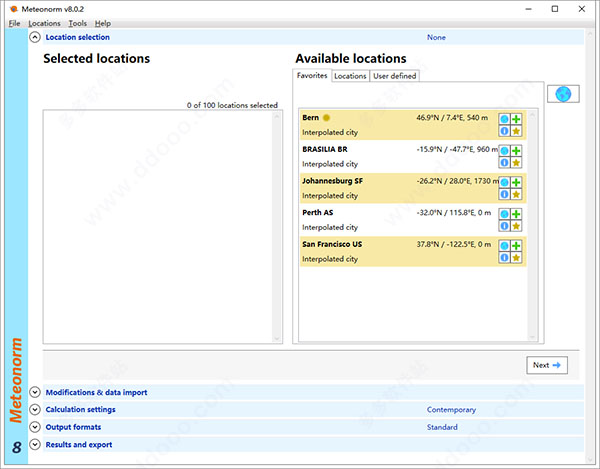
Task: Toggle favorite star for San Francisco US
Action: pyautogui.click(x=516, y=258)
